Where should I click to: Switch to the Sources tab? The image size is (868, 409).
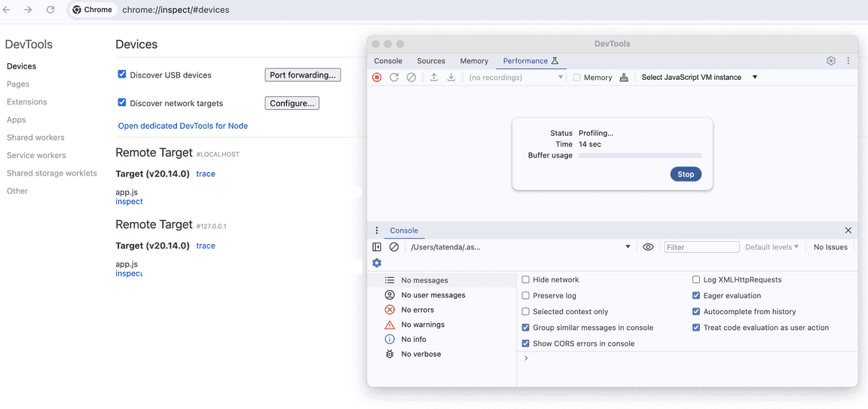click(x=431, y=61)
